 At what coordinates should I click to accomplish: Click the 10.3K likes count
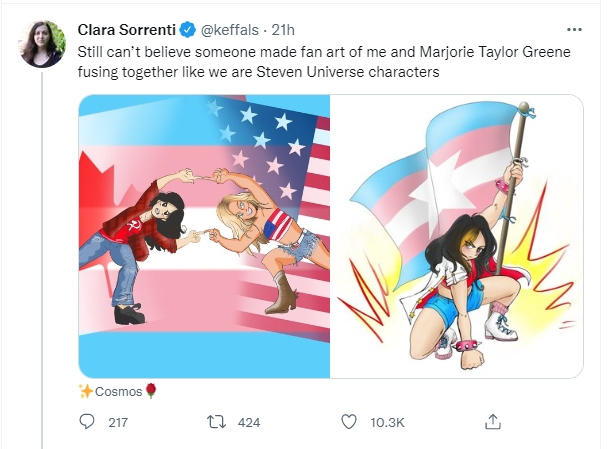(386, 423)
